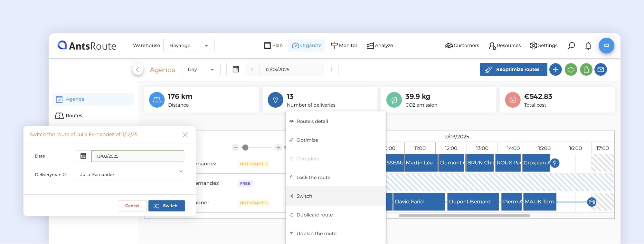The image size is (644, 244).
Task: Choose Duplicate route from the menu
Action: click(x=314, y=215)
